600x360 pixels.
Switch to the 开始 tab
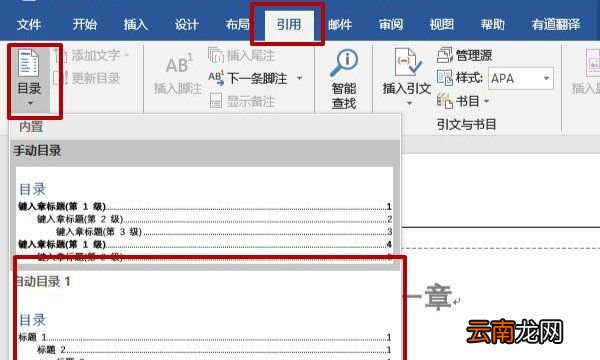85,25
